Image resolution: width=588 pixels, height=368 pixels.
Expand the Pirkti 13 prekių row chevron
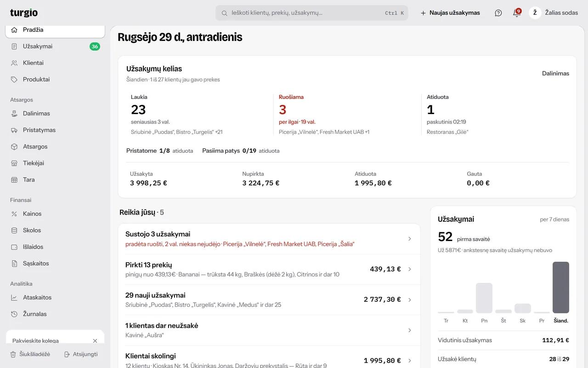[410, 269]
